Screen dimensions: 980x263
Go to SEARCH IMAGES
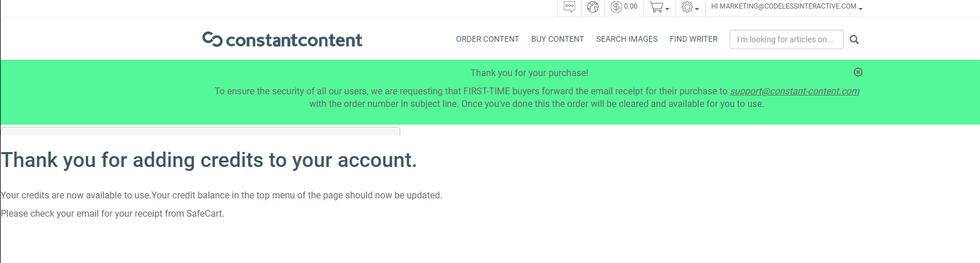point(627,39)
